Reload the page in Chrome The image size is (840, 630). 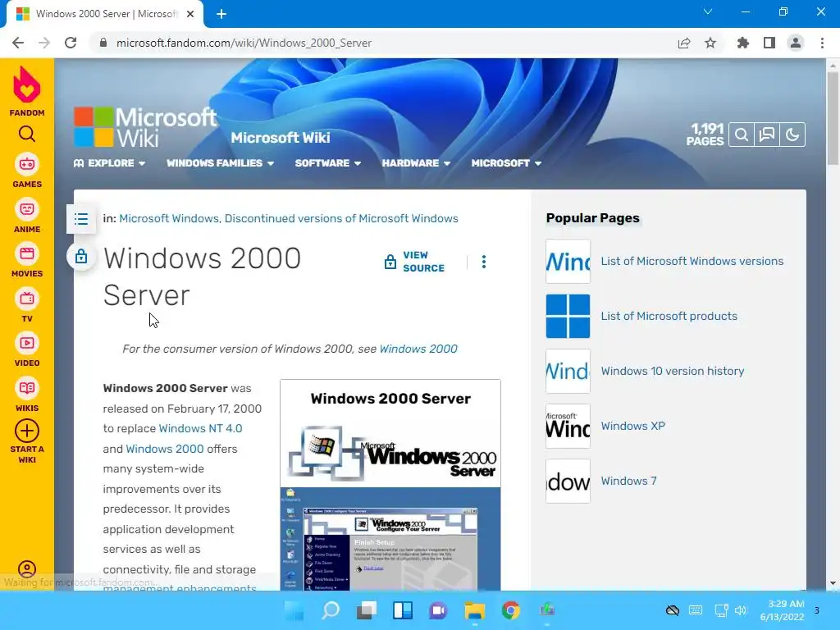[x=71, y=43]
